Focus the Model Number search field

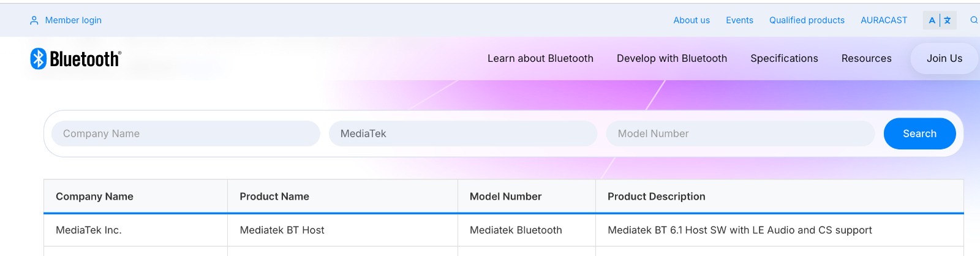740,134
